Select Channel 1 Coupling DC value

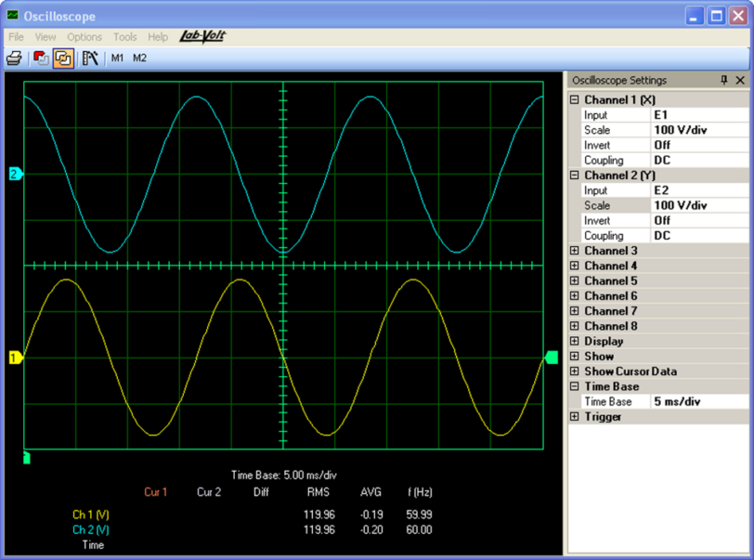(x=699, y=161)
